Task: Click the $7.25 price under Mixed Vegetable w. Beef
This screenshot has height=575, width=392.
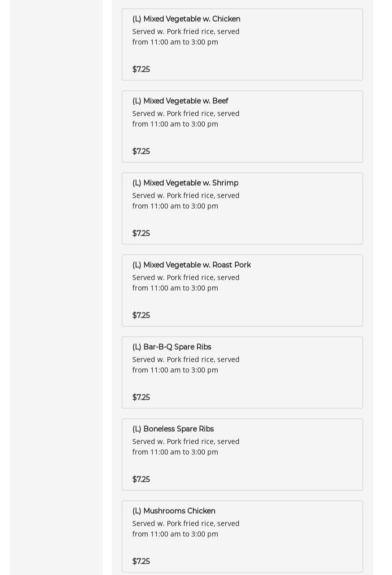Action: (141, 151)
